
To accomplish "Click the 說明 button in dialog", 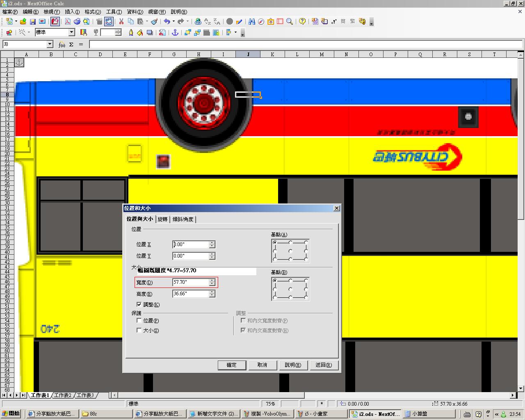I will (293, 365).
